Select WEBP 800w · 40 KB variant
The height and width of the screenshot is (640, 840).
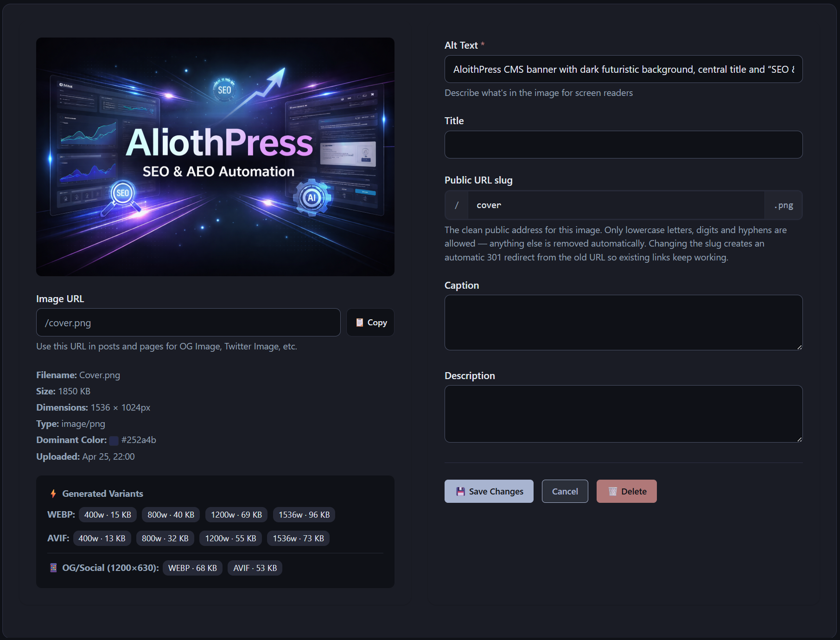pos(171,515)
